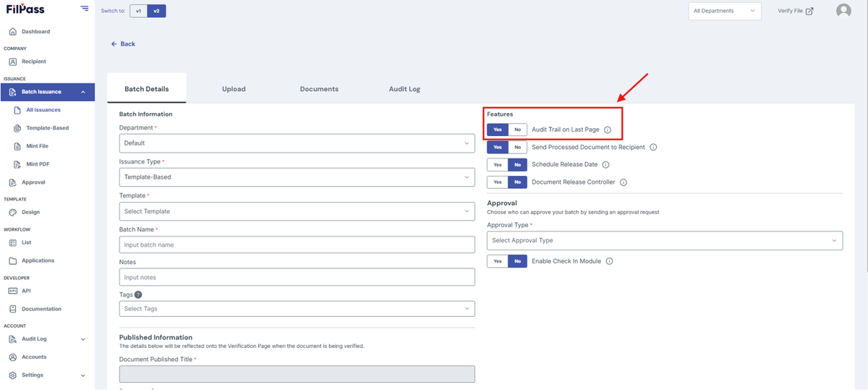The image size is (868, 390).
Task: Switch to the Upload tab
Action: tap(234, 89)
